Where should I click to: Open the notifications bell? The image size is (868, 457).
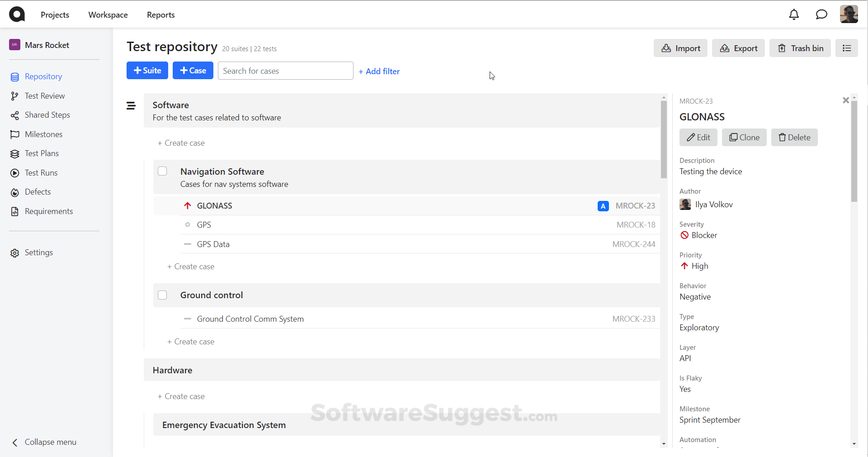[x=794, y=14]
